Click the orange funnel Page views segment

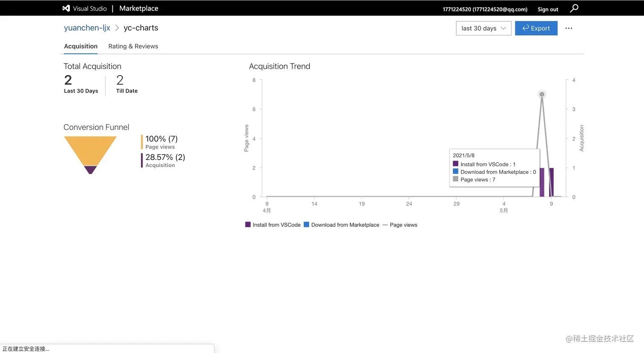point(90,150)
